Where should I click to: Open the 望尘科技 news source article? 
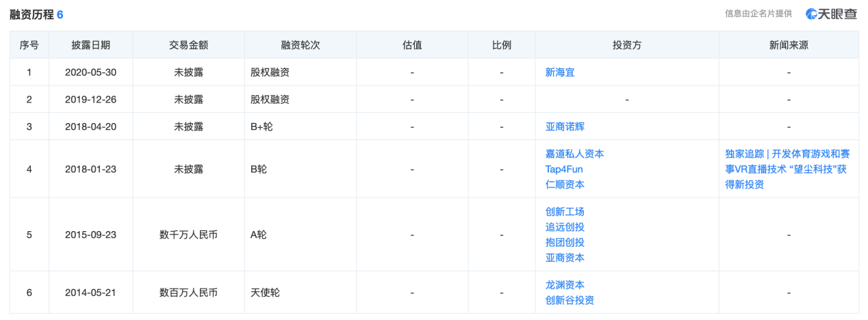pos(787,169)
